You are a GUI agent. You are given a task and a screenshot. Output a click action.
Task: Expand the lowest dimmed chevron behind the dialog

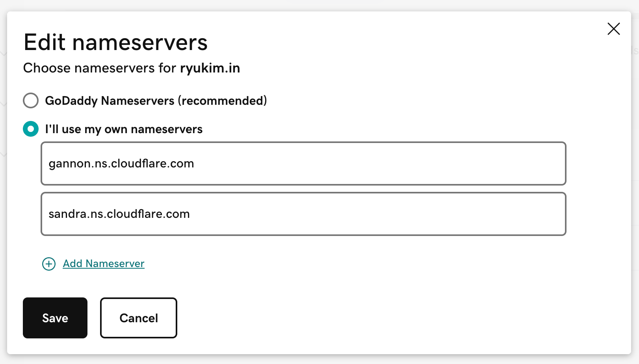[x=4, y=154]
